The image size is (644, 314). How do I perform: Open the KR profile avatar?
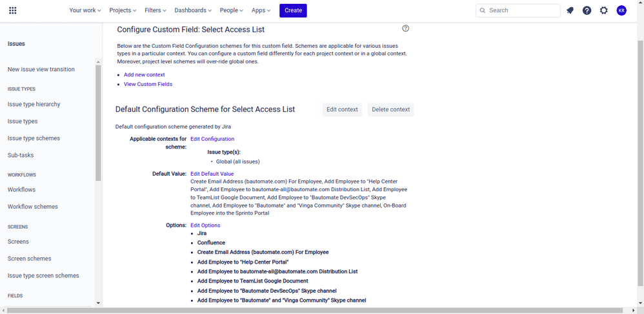(x=621, y=11)
